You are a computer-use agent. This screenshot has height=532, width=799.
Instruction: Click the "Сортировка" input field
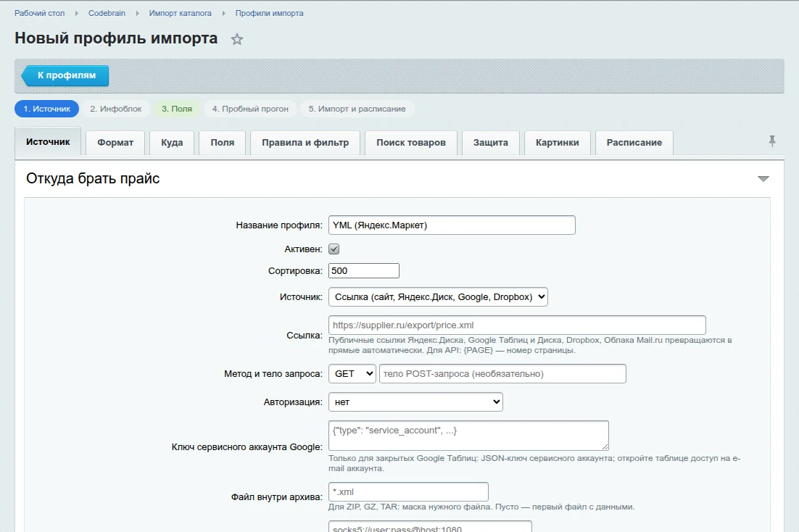click(x=364, y=270)
